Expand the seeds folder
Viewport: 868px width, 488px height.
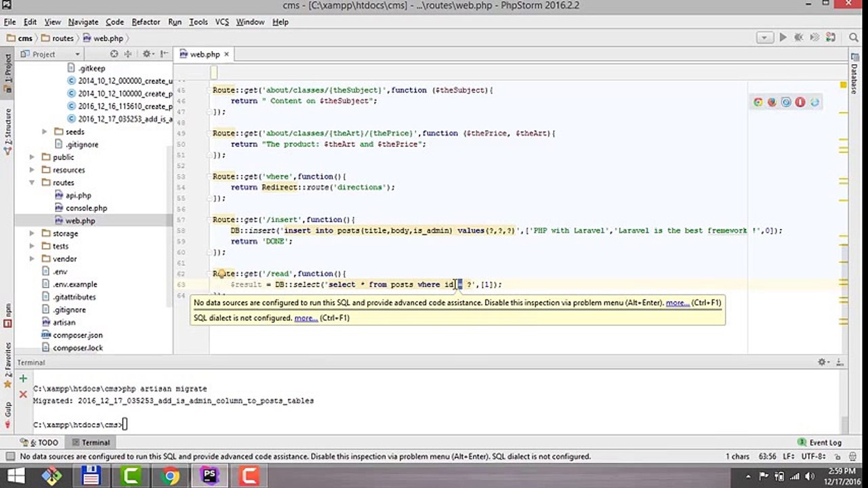pos(45,132)
